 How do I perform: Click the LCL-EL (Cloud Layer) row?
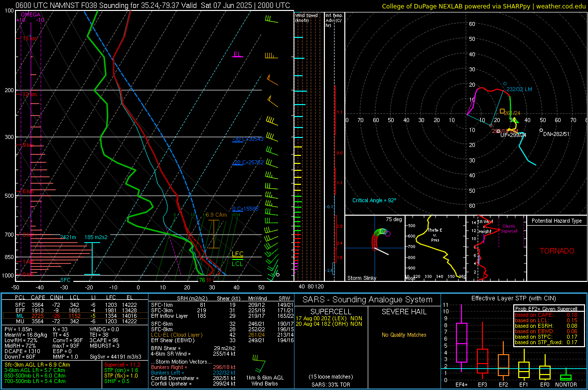(x=222, y=335)
